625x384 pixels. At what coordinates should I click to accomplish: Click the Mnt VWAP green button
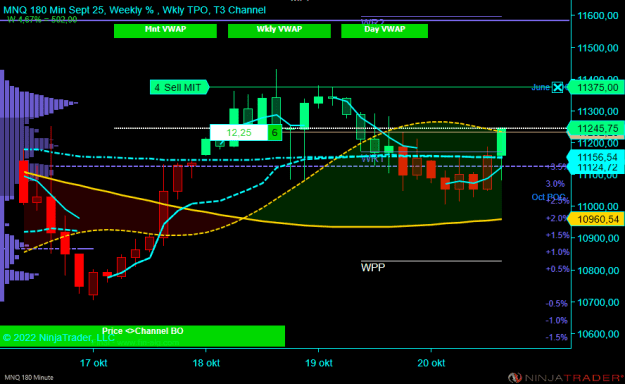point(165,31)
